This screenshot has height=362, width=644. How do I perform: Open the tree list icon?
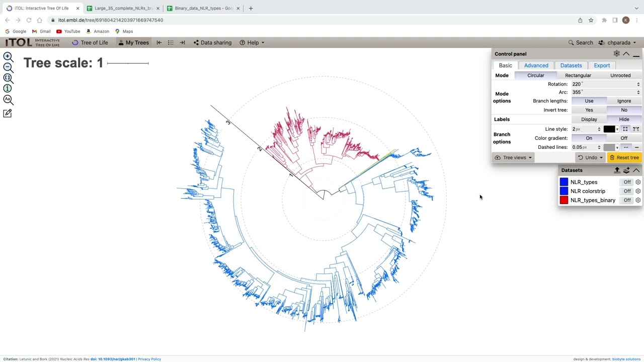171,43
